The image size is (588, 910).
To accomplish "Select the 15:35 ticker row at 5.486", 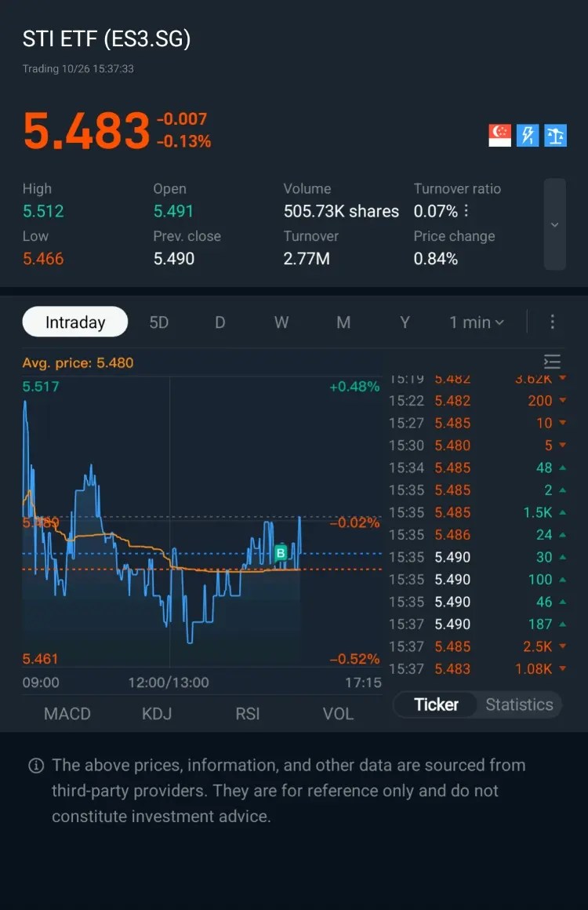I will tap(477, 534).
